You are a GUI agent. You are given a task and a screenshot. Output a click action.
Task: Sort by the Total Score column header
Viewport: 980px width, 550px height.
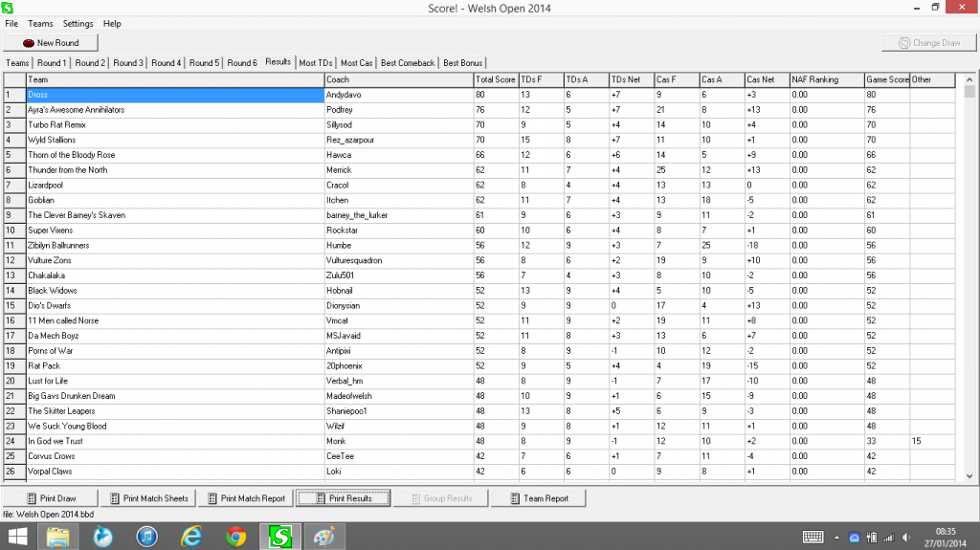click(497, 80)
